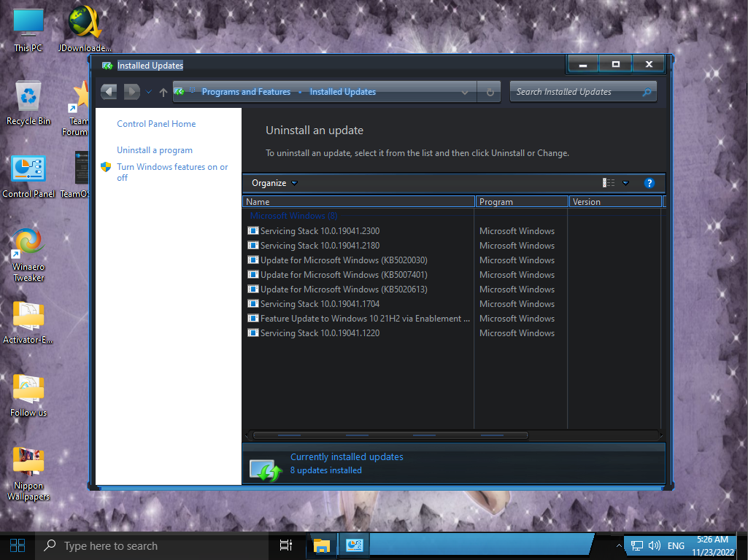Click icon beside Feature Update 21H2 row
Screen dimensions: 748x560
pos(252,319)
